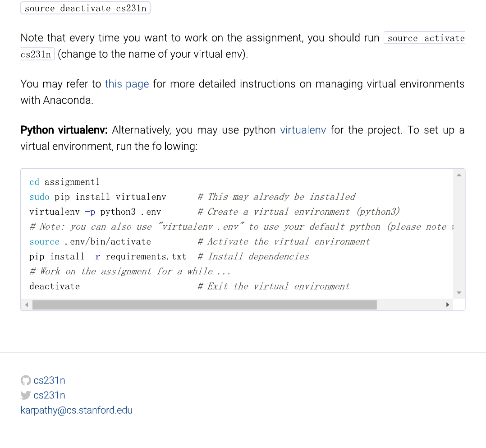Click the GitHub octocat icon

tap(26, 380)
